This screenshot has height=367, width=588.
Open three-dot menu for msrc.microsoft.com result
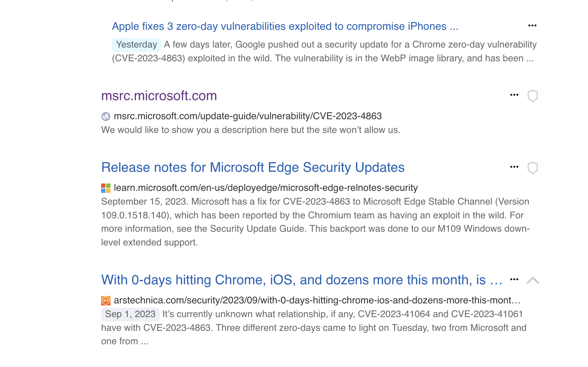pos(514,95)
